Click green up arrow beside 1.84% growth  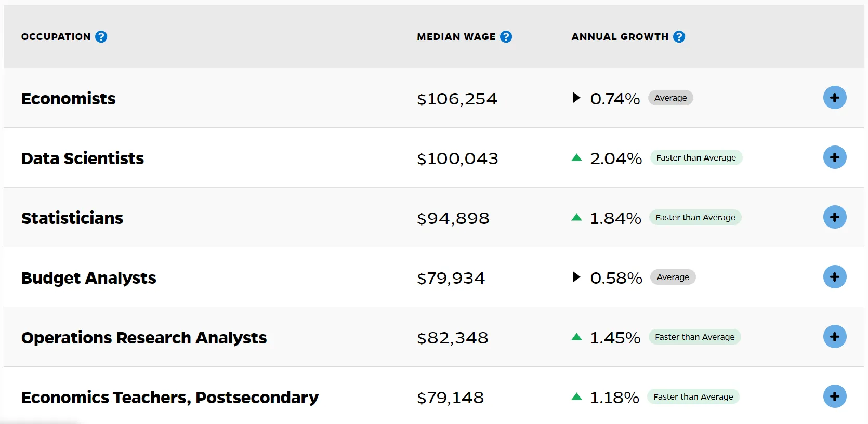576,218
